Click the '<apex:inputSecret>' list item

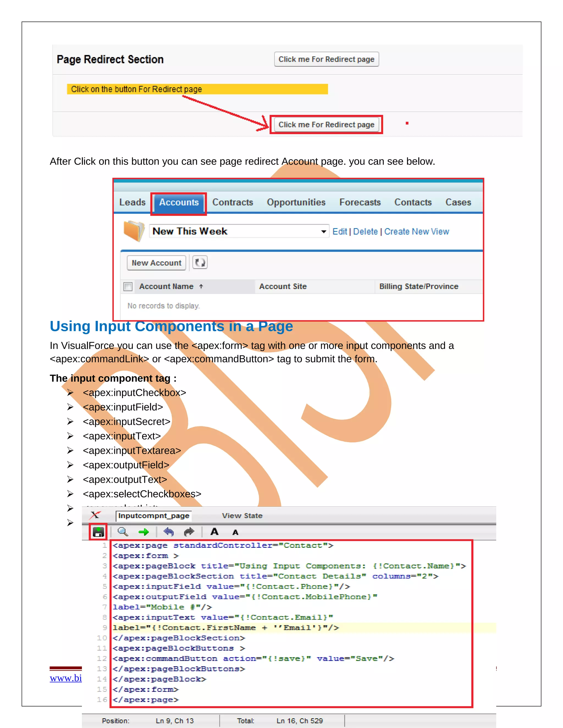(x=127, y=422)
